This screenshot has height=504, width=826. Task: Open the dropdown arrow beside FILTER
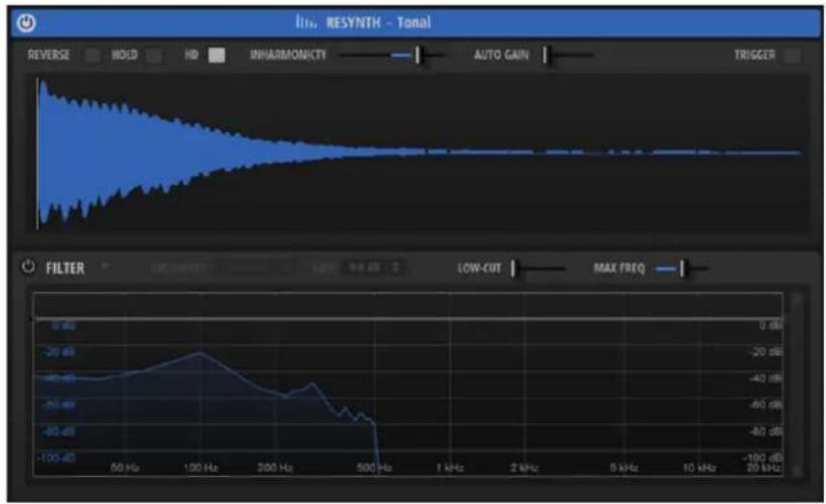point(105,266)
